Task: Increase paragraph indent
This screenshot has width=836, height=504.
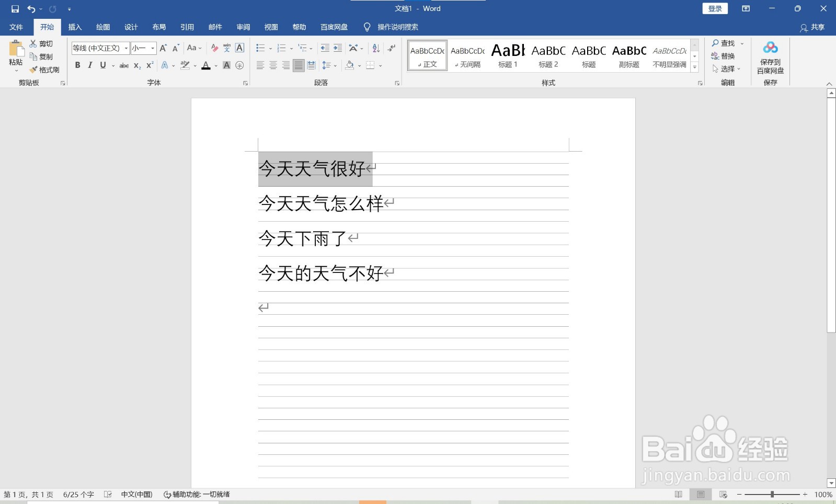Action: tap(338, 48)
